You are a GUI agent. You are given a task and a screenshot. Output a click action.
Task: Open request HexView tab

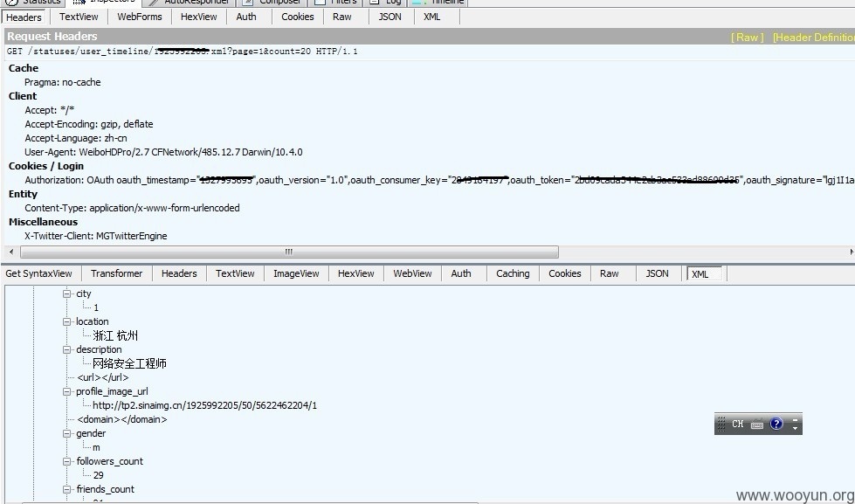(198, 17)
